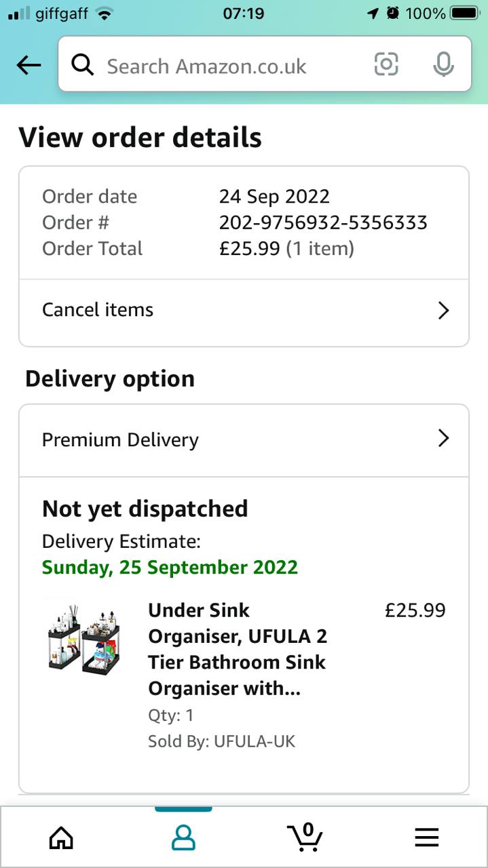This screenshot has height=868, width=488.
Task: Open the account profile tab icon
Action: coord(183,838)
